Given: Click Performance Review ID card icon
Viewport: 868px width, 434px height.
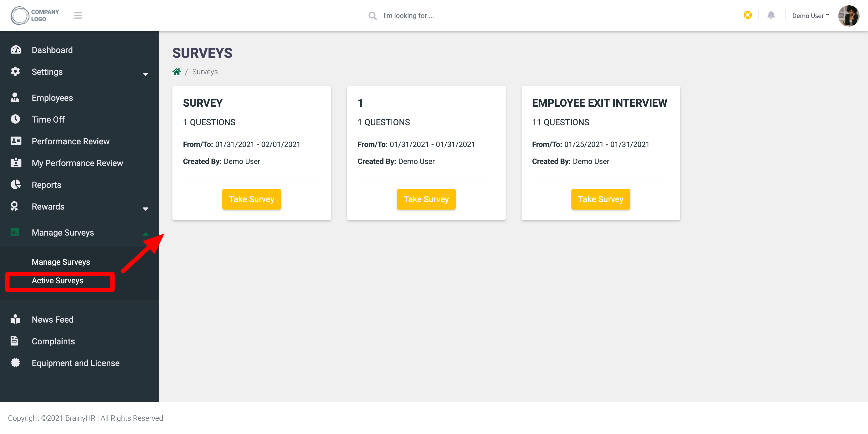Looking at the screenshot, I should click(x=16, y=141).
